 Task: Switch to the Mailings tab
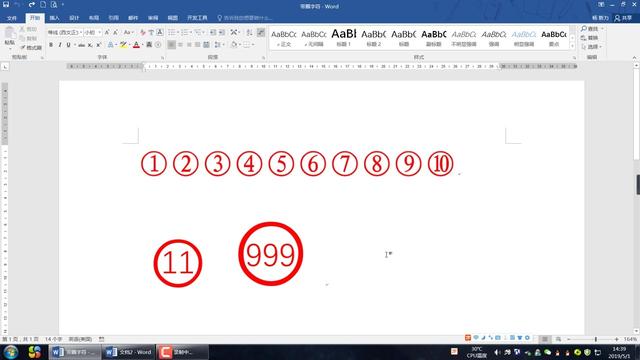(x=133, y=18)
